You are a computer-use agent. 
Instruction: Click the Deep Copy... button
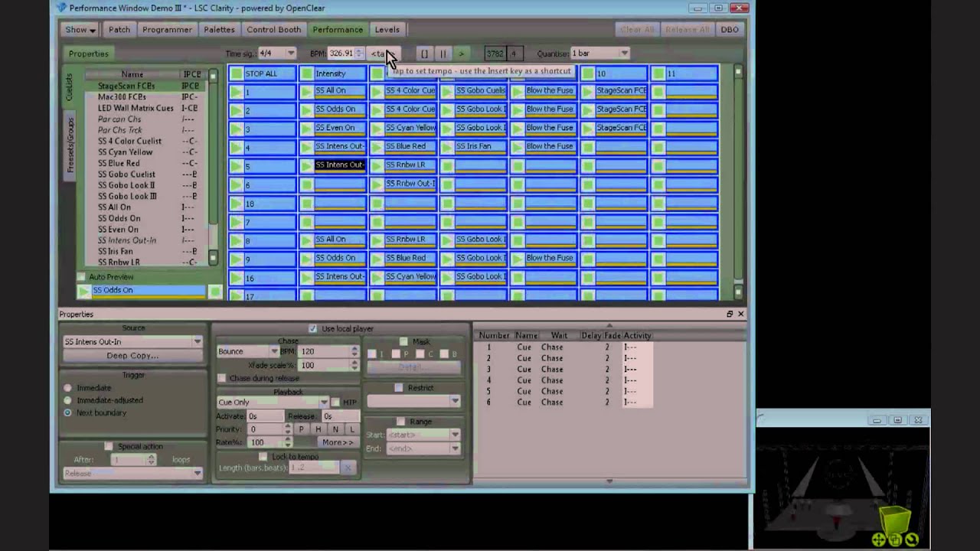133,356
